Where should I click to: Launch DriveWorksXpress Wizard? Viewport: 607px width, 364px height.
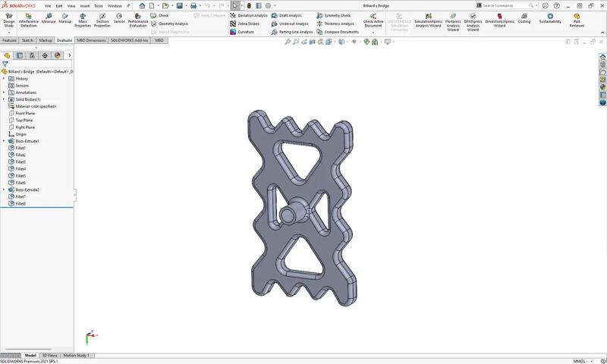point(500,20)
